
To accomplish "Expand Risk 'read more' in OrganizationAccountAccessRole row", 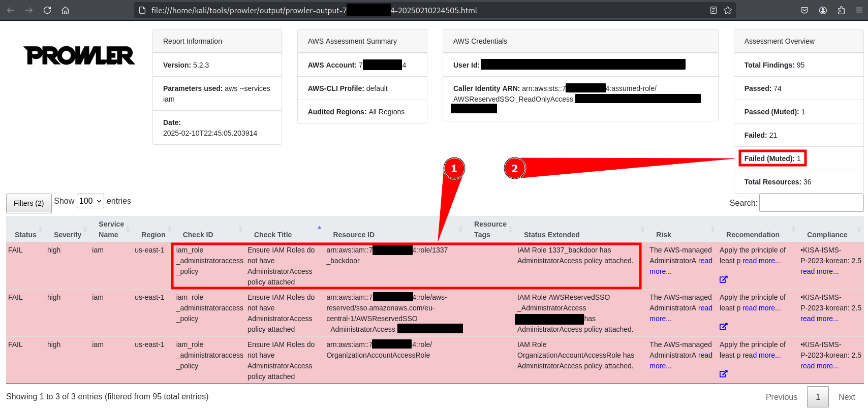I will [x=705, y=355].
